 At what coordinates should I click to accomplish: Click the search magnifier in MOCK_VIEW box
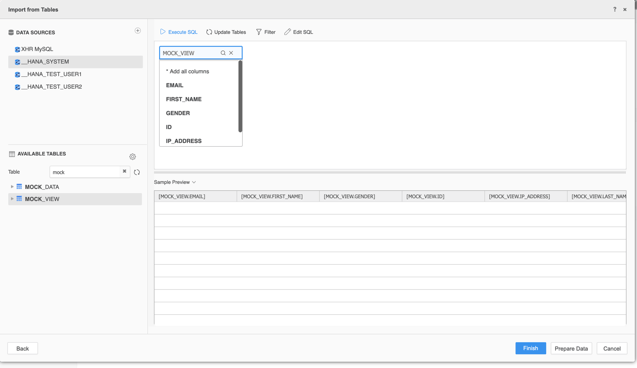(223, 53)
